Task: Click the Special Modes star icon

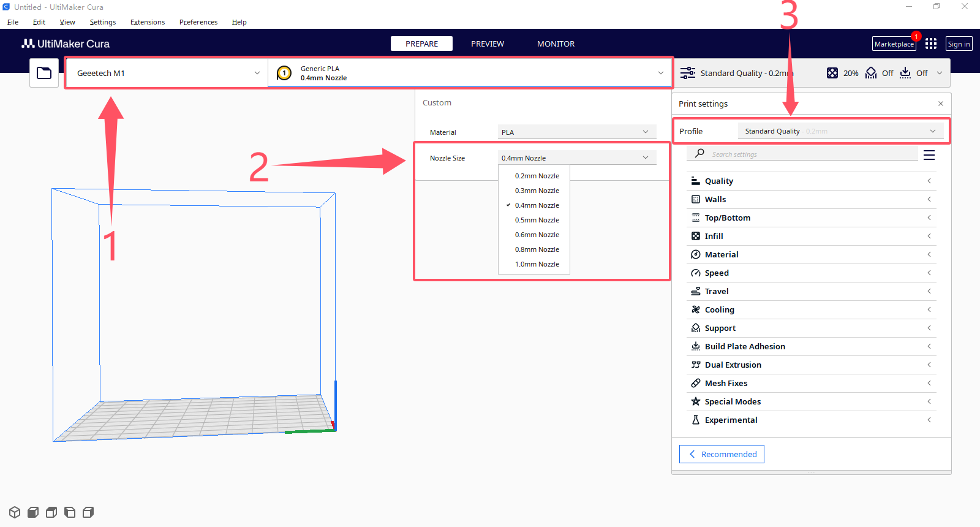Action: pos(696,401)
